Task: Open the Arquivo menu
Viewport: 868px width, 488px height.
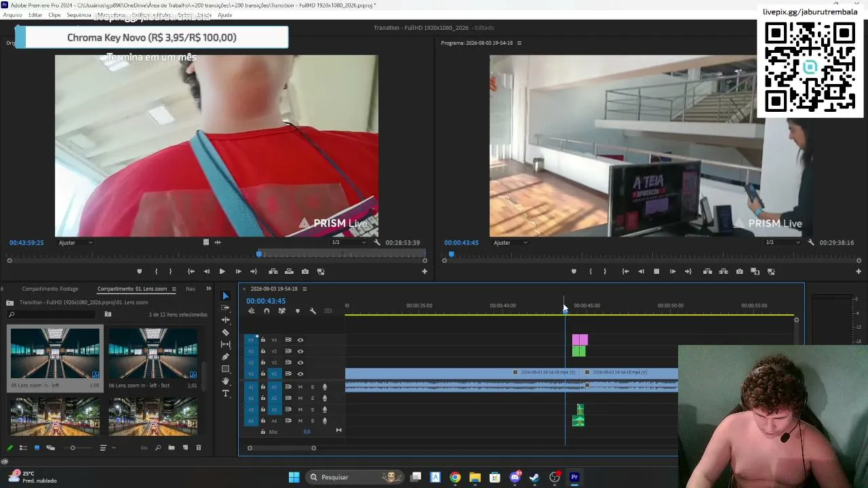Action: (13, 15)
